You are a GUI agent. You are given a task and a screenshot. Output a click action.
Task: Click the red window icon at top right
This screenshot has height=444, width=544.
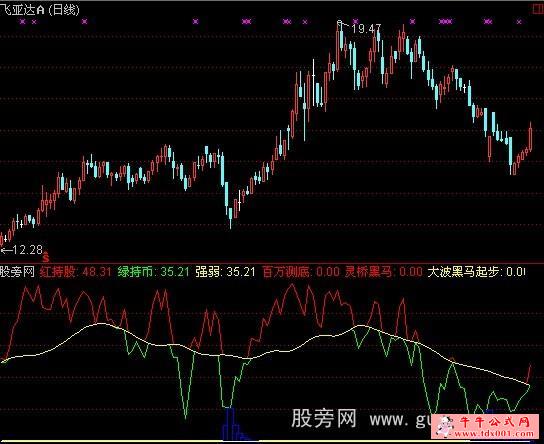tap(538, 9)
